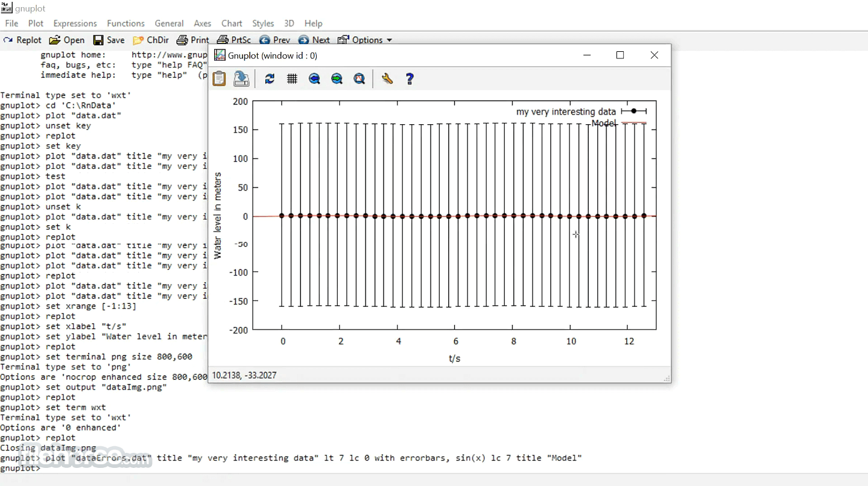Open the plot window help question mark
Viewport: 868px width, 486px height.
pos(410,79)
